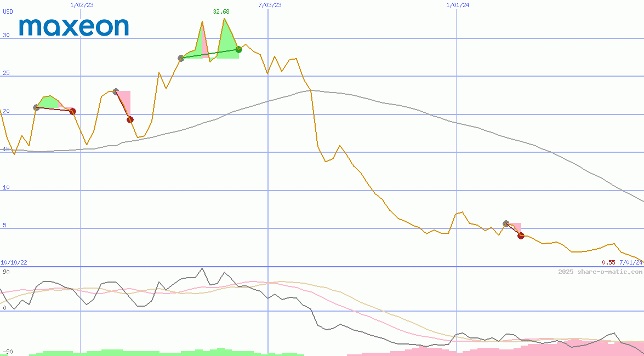The height and width of the screenshot is (356, 644).
Task: Select the red exit marker in the 2024 trade
Action: click(x=521, y=236)
